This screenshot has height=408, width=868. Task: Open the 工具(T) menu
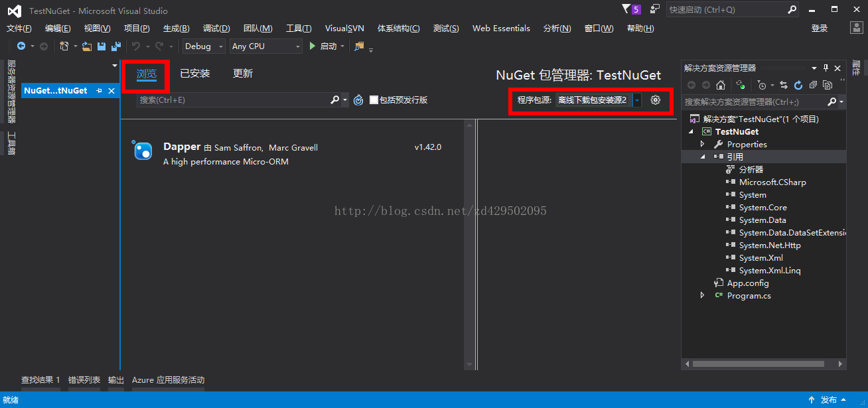click(299, 29)
